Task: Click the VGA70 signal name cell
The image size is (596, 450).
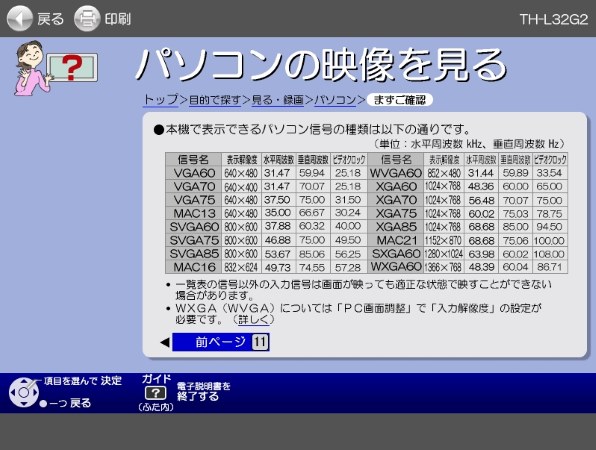Action: (194, 187)
